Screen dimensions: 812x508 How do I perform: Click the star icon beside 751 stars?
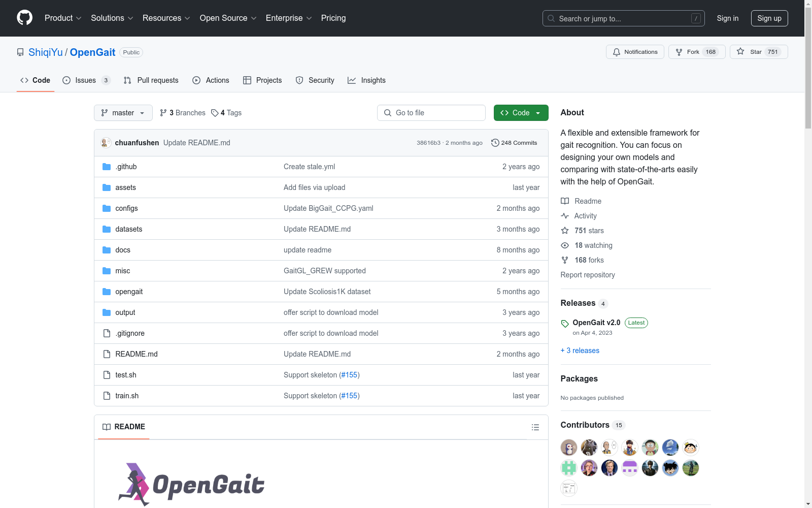(565, 231)
